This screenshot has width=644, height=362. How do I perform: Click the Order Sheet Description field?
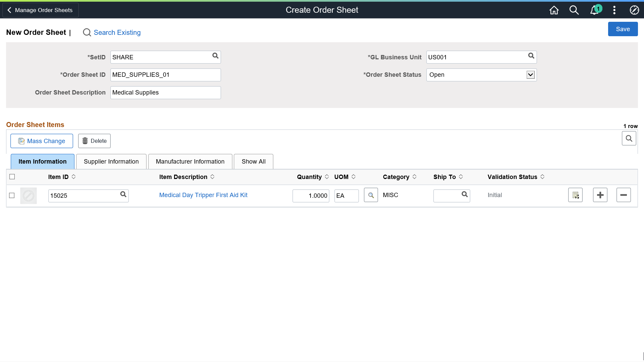click(x=165, y=93)
